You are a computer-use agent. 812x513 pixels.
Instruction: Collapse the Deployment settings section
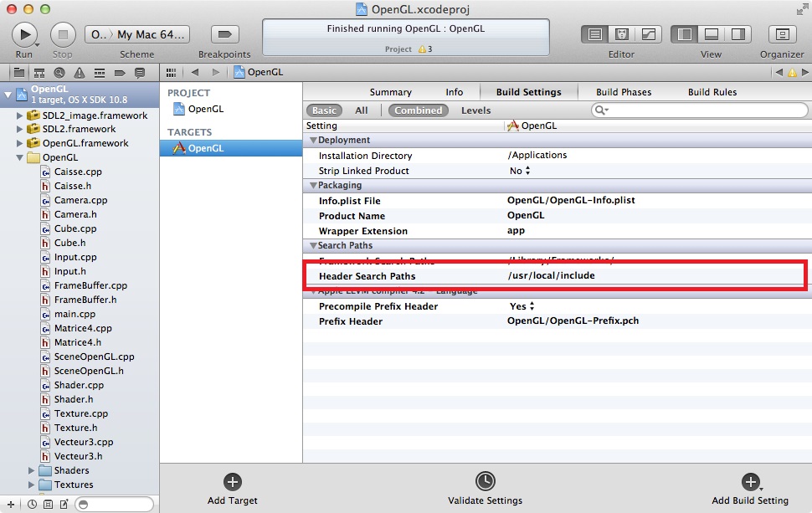click(314, 141)
